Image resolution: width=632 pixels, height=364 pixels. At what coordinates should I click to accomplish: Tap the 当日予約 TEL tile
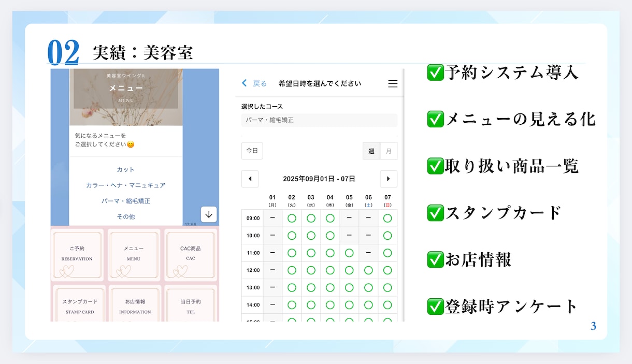click(191, 304)
